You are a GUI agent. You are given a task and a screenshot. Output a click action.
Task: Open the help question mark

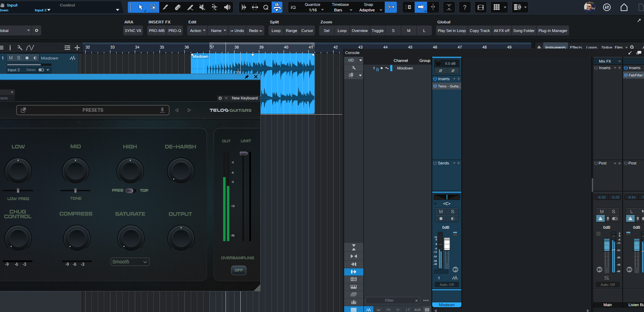click(x=465, y=7)
